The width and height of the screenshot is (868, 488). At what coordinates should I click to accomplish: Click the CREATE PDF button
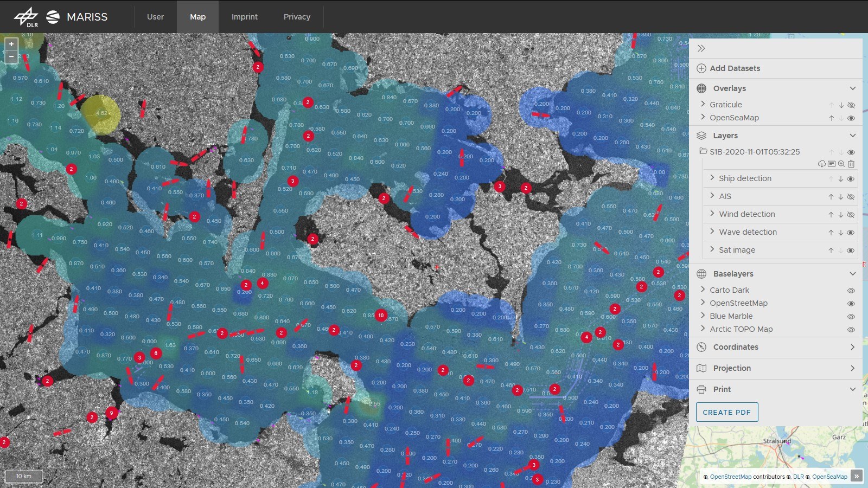[727, 412]
